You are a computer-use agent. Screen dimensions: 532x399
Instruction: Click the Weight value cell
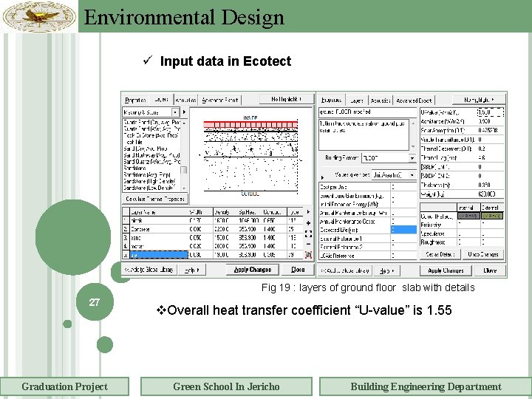(x=491, y=194)
